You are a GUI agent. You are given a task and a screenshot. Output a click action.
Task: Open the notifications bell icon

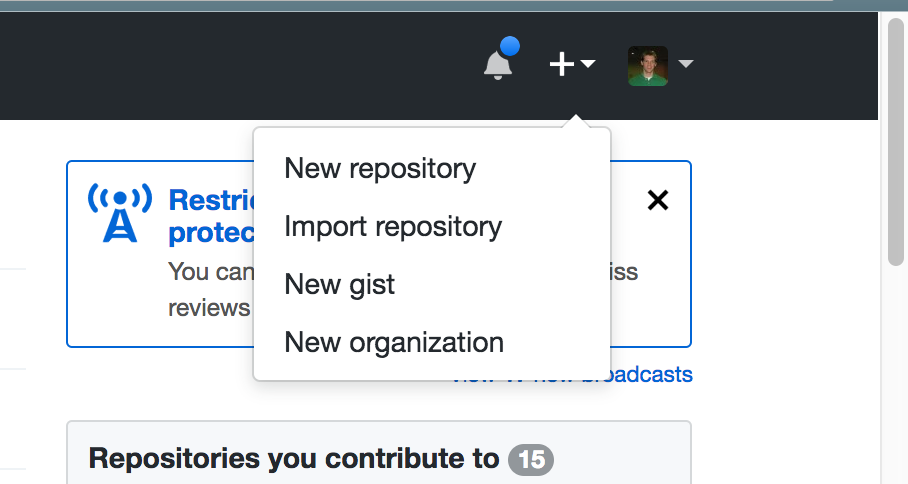[497, 65]
